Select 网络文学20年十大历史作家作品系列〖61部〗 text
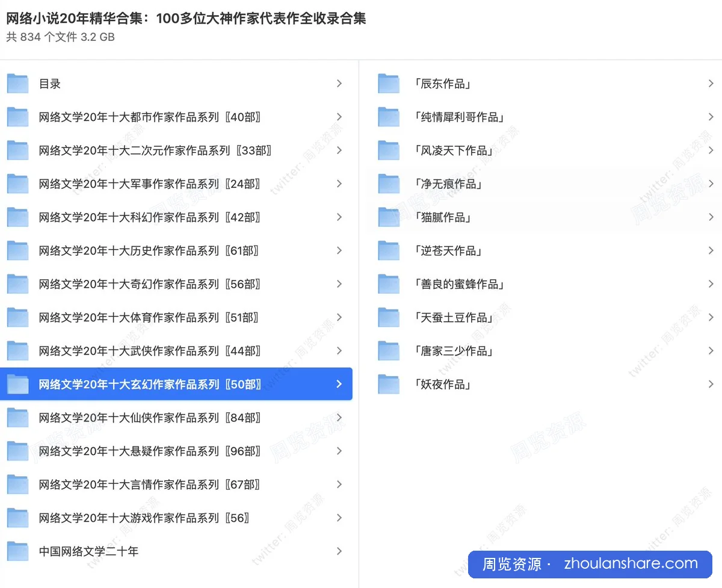 [149, 250]
